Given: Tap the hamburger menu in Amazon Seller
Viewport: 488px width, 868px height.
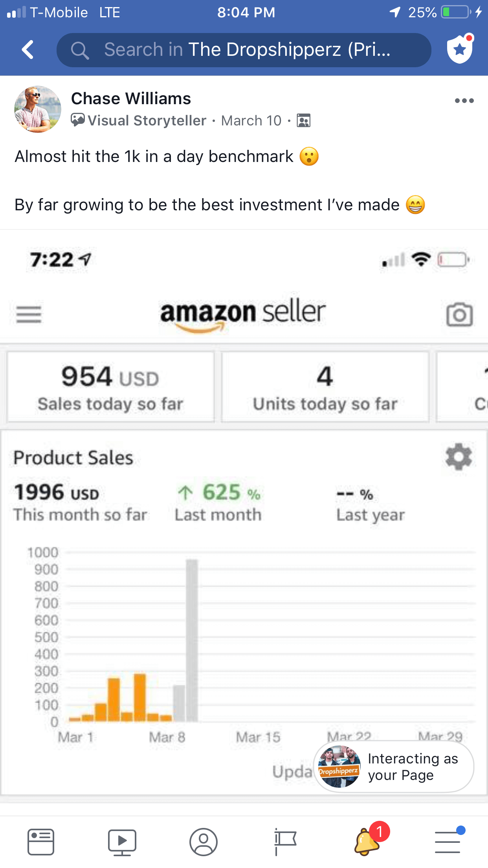Looking at the screenshot, I should pos(29,314).
